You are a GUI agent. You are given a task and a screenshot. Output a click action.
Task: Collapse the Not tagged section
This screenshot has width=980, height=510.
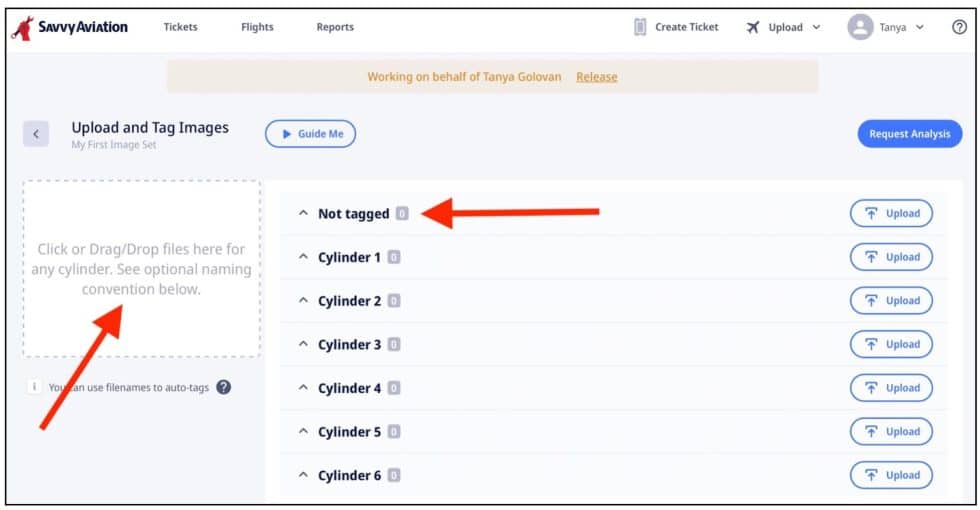[303, 214]
